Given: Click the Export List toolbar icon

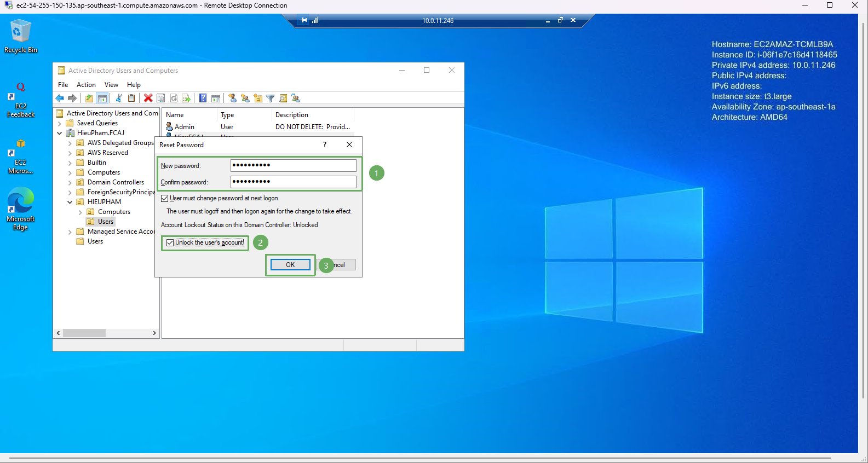Looking at the screenshot, I should point(186,99).
